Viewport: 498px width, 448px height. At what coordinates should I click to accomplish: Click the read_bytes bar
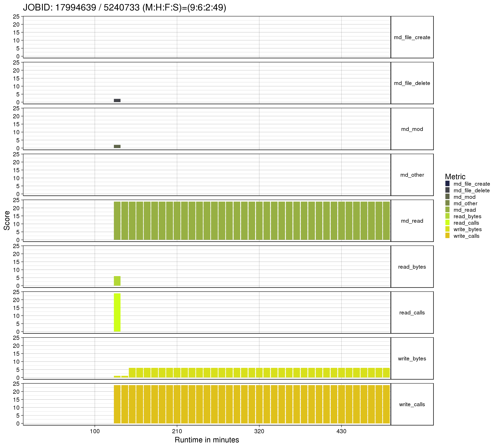click(117, 281)
